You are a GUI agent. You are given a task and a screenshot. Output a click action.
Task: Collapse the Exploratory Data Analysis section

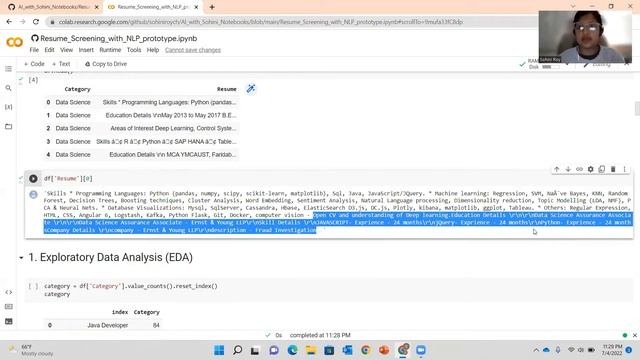pyautogui.click(x=21, y=258)
